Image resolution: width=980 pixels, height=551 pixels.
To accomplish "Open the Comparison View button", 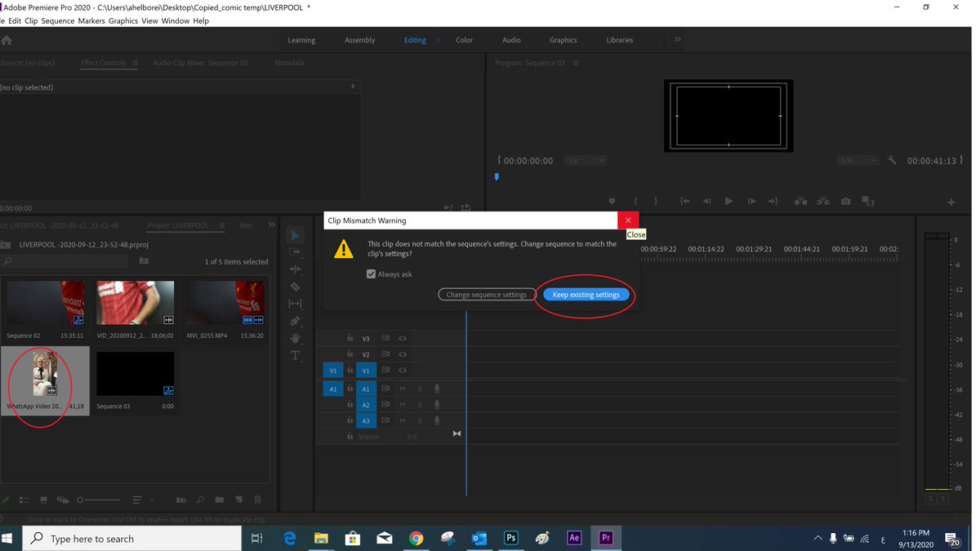I will [x=867, y=202].
